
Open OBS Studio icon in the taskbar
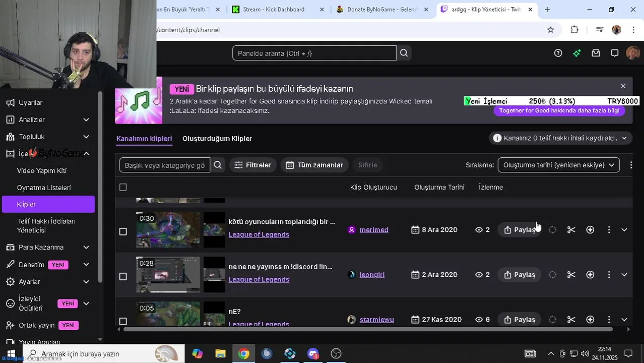click(336, 353)
